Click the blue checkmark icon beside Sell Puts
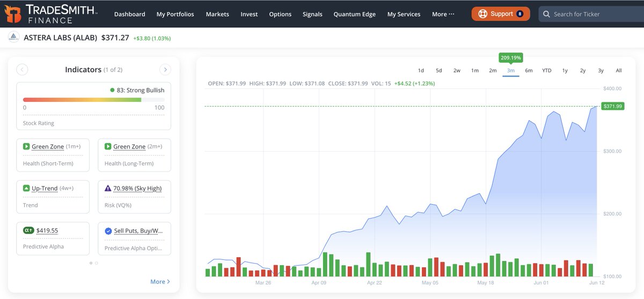The image size is (644, 299). [108, 231]
